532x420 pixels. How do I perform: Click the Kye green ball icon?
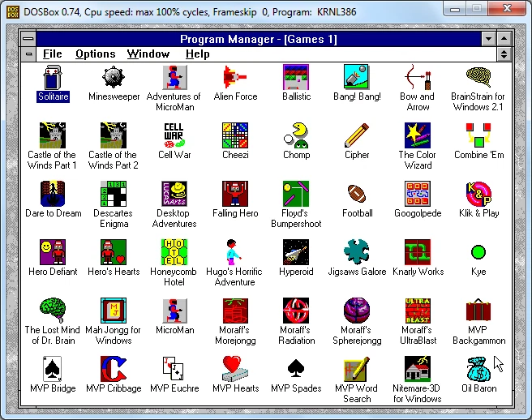click(478, 252)
